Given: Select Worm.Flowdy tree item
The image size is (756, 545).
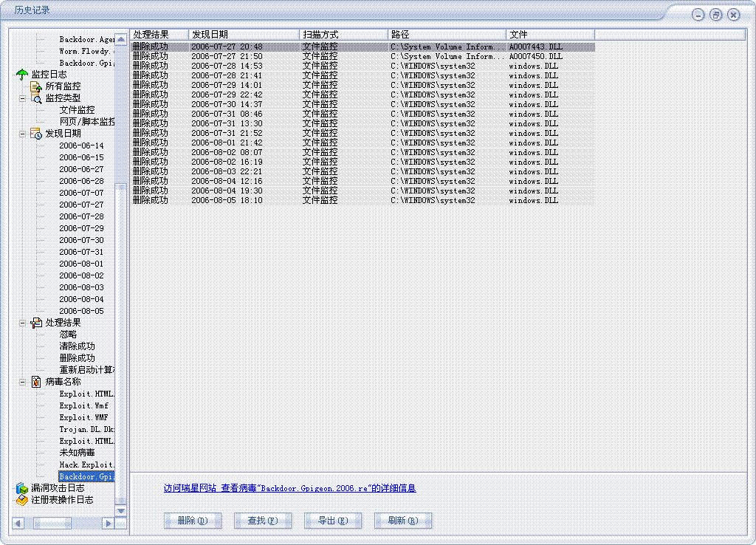Looking at the screenshot, I should click(x=87, y=51).
